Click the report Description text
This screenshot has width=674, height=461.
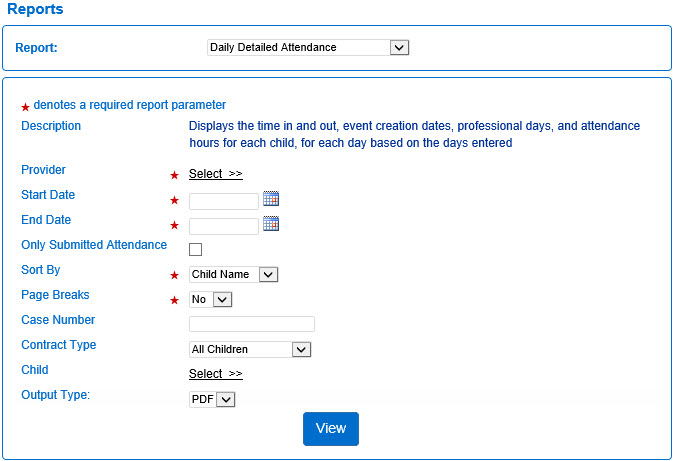click(x=414, y=135)
